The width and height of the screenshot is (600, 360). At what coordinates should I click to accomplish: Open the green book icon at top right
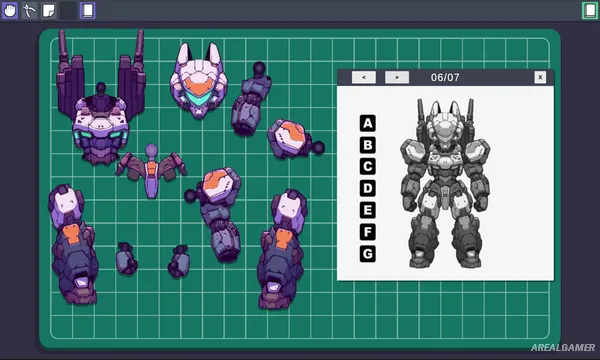pyautogui.click(x=590, y=10)
